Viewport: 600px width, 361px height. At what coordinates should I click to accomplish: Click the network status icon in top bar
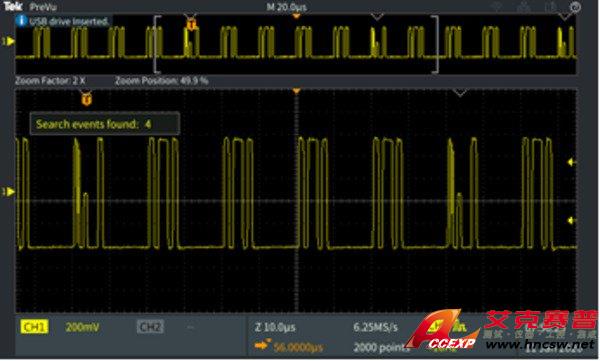(x=523, y=7)
